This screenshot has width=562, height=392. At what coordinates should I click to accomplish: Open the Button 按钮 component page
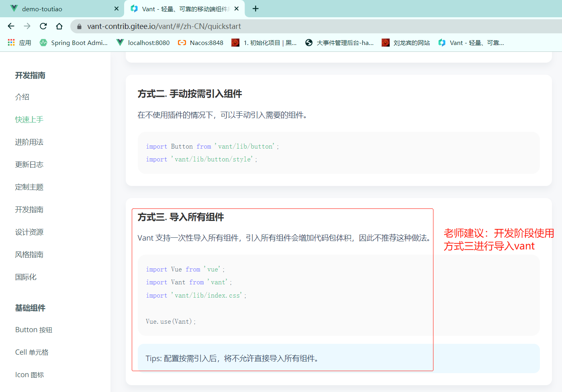(34, 330)
